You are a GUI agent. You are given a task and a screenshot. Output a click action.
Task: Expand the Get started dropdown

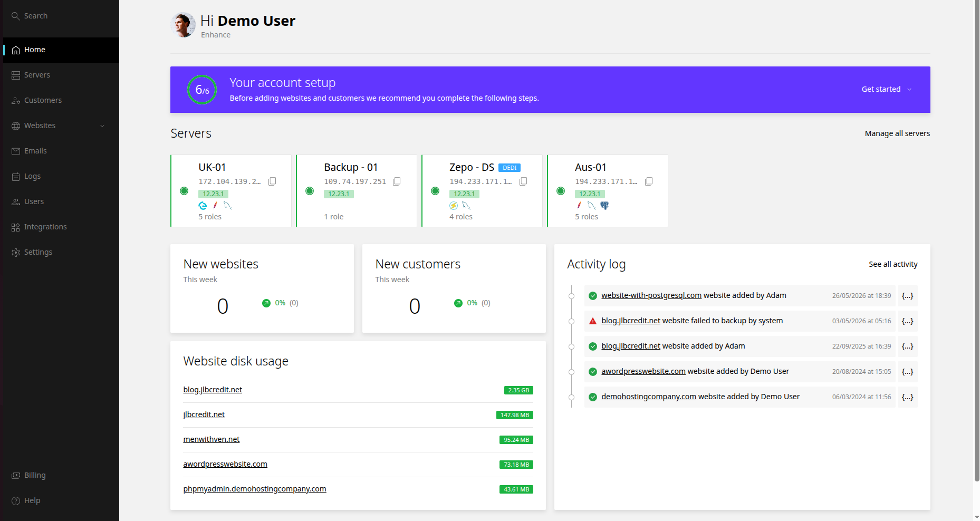(887, 90)
